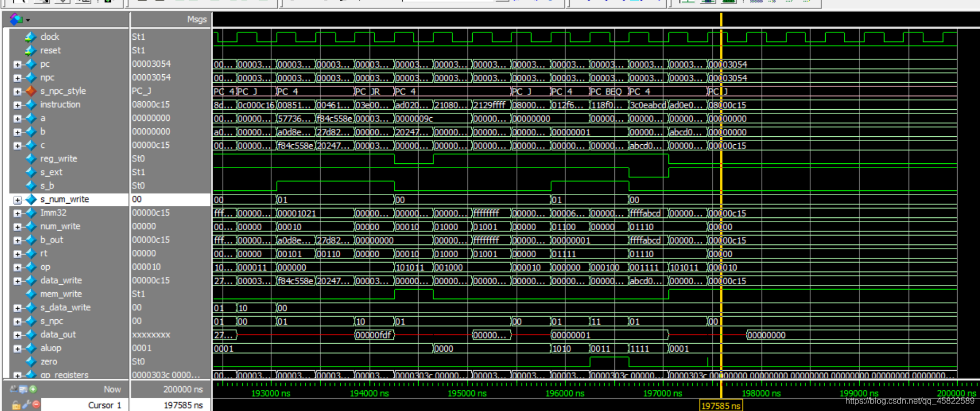Viewport: 980px width, 411px height.
Task: Click the mem_write signal icon
Action: 31,294
